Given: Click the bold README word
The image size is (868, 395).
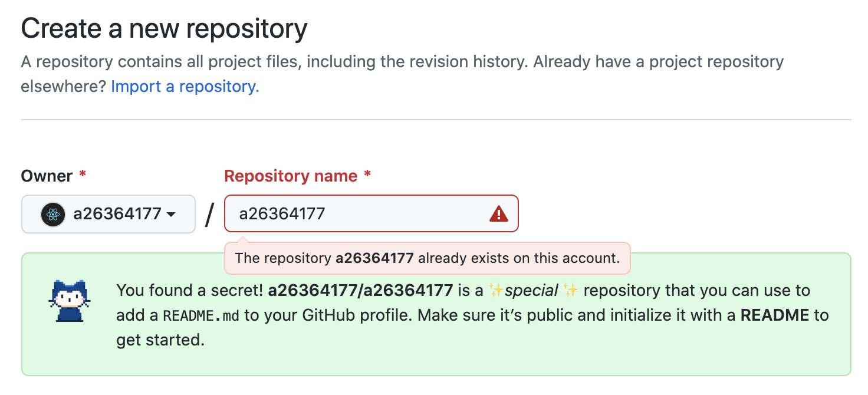Looking at the screenshot, I should point(775,315).
